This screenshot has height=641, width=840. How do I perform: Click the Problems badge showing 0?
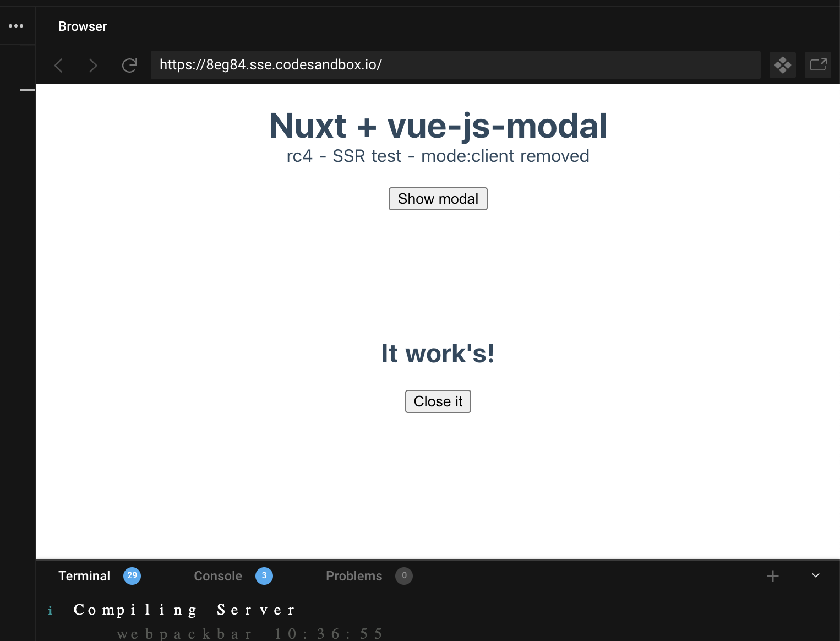[404, 576]
